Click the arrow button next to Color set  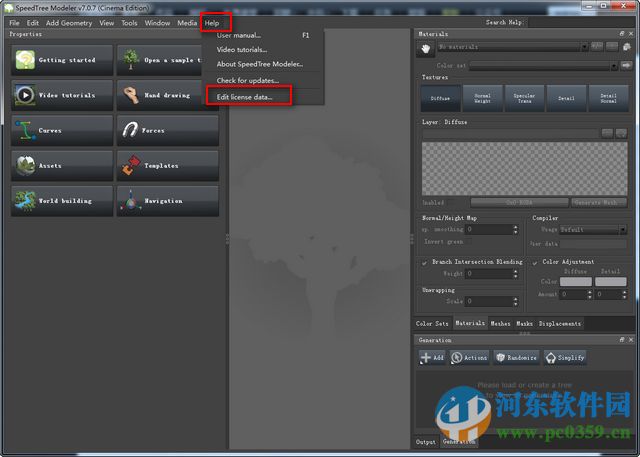coord(626,65)
